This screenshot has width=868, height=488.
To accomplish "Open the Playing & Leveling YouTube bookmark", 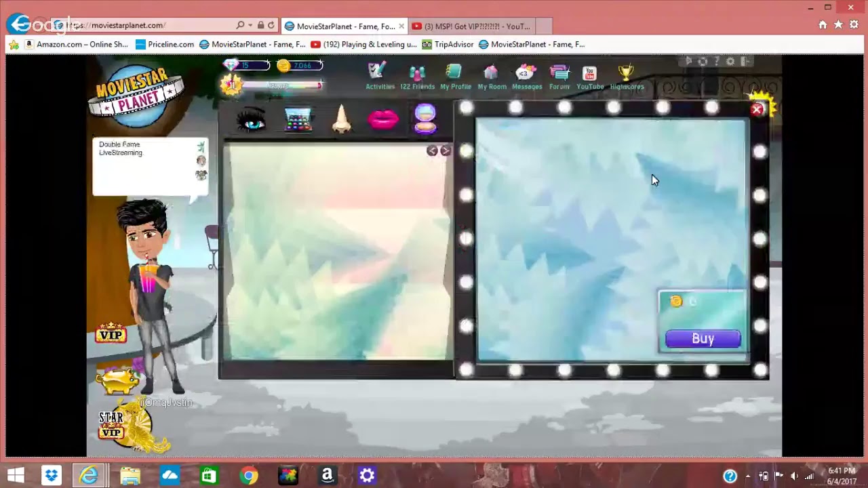I will [363, 45].
